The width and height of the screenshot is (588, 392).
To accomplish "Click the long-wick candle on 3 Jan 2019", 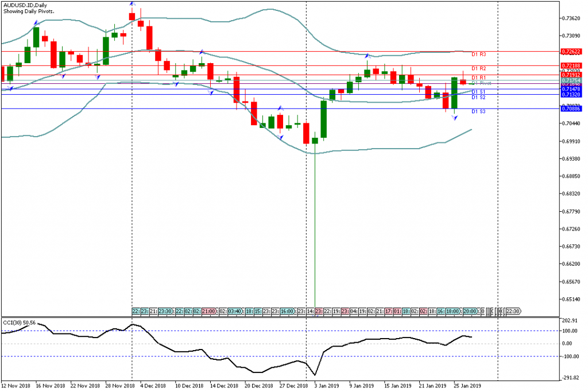I will click(315, 141).
